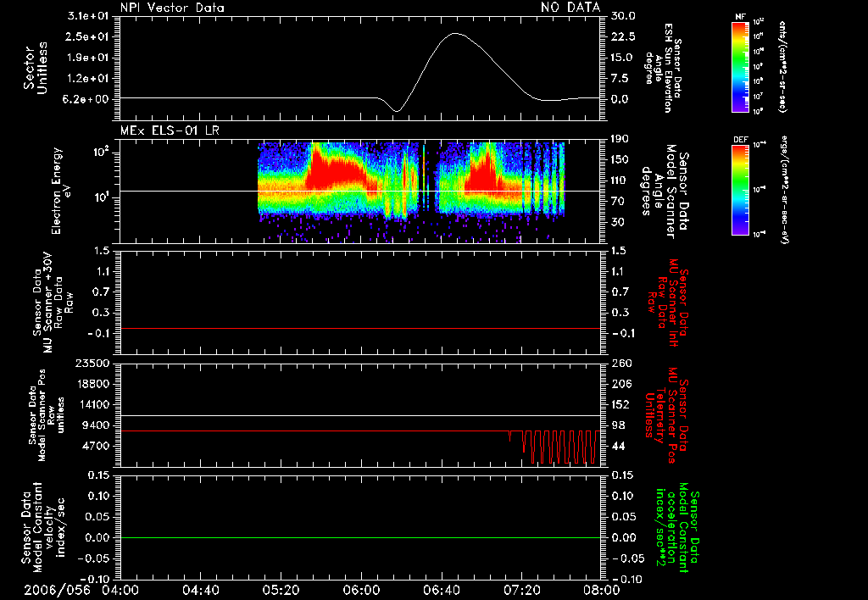
Task: Click the 04:00 time axis label
Action: click(120, 590)
